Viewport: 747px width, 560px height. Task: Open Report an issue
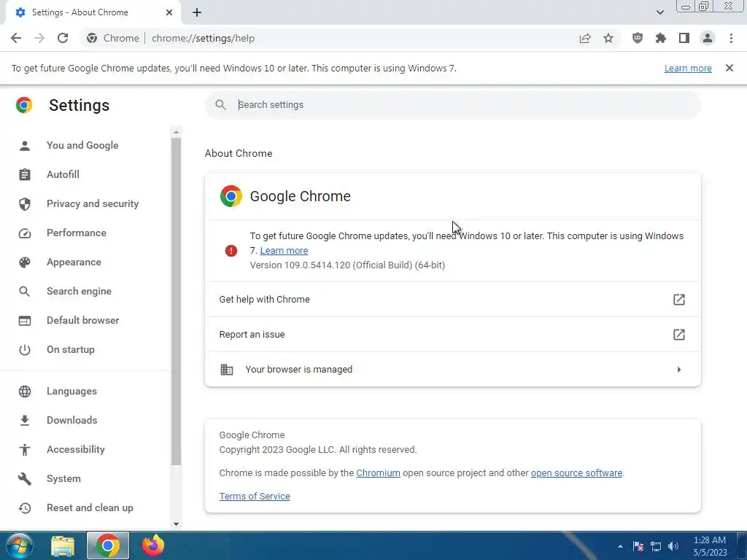(452, 334)
